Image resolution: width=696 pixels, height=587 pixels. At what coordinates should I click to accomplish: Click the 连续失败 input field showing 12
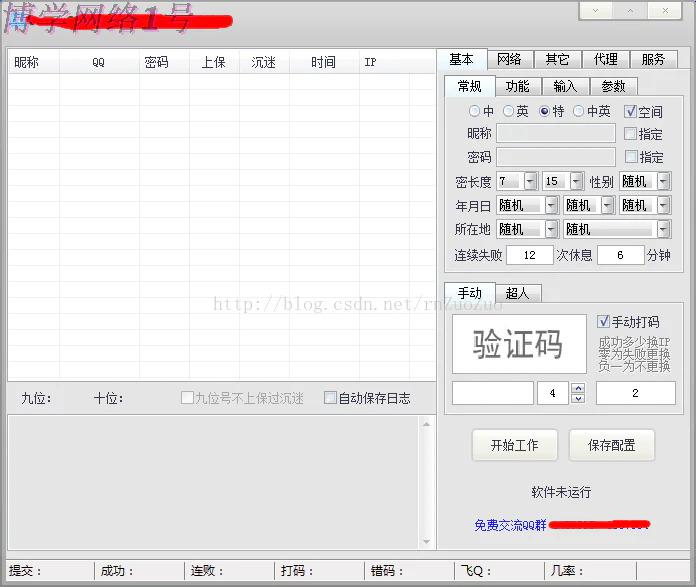(x=529, y=255)
